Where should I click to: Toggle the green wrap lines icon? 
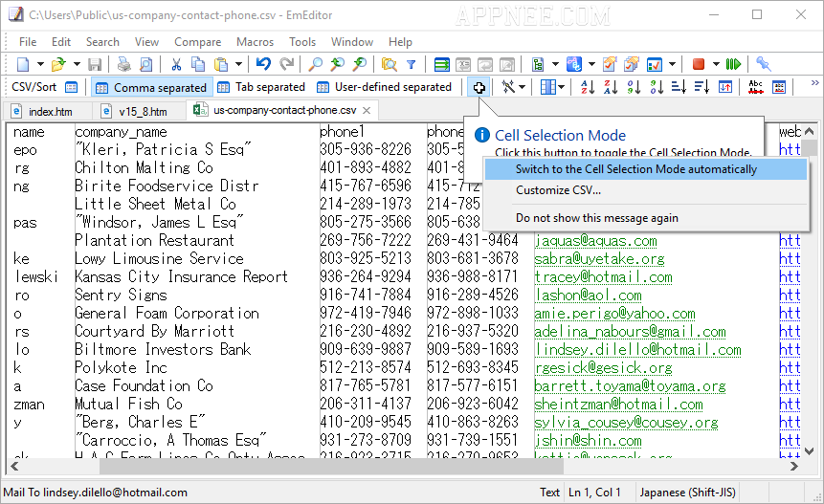pos(442,64)
